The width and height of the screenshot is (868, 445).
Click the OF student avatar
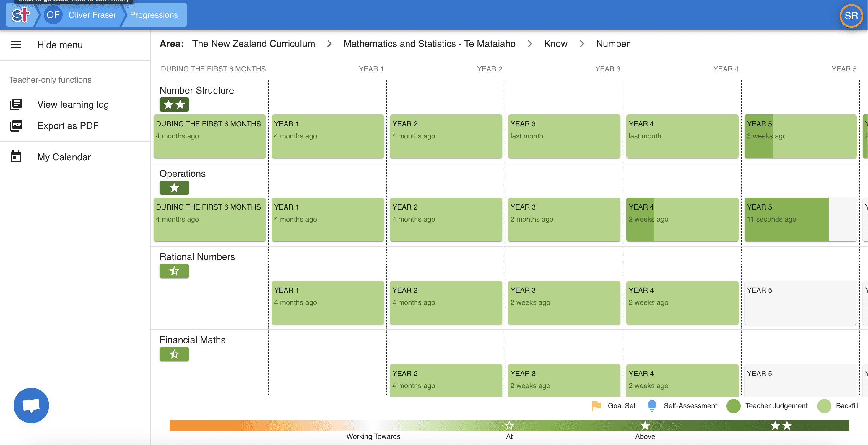pos(53,15)
